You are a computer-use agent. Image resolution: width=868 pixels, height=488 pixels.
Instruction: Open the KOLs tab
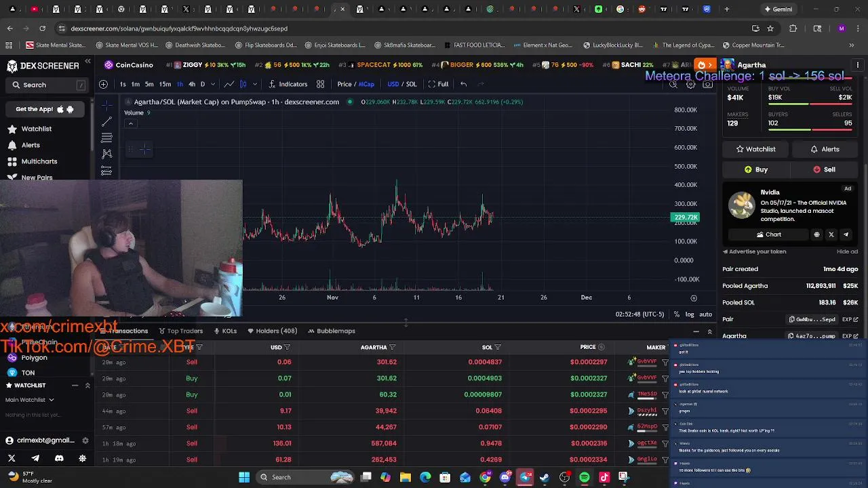pyautogui.click(x=225, y=331)
